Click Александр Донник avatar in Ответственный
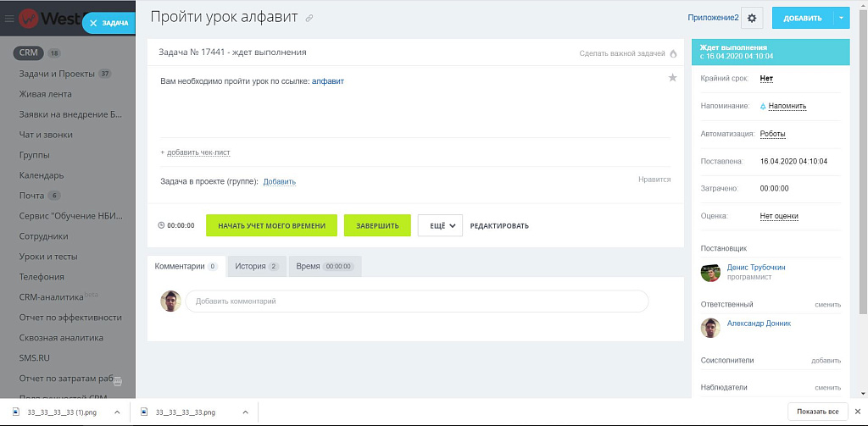868x426 pixels. coord(711,328)
